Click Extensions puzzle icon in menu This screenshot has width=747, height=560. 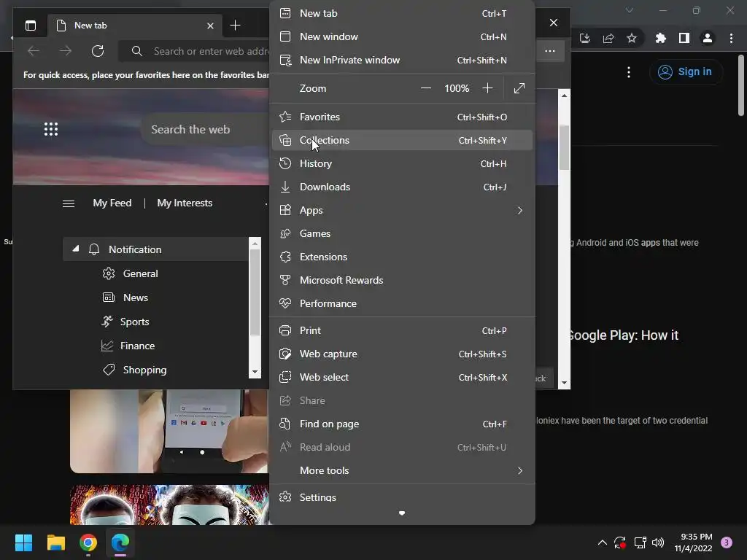tap(285, 257)
